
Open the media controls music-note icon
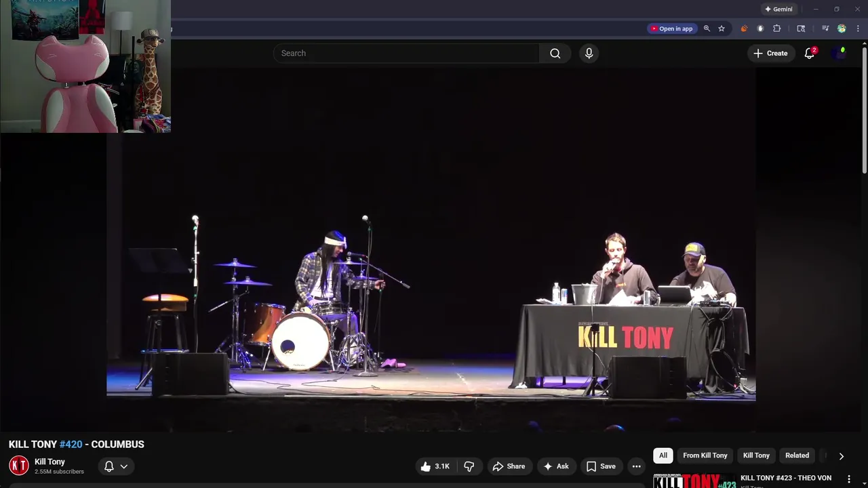click(x=825, y=28)
